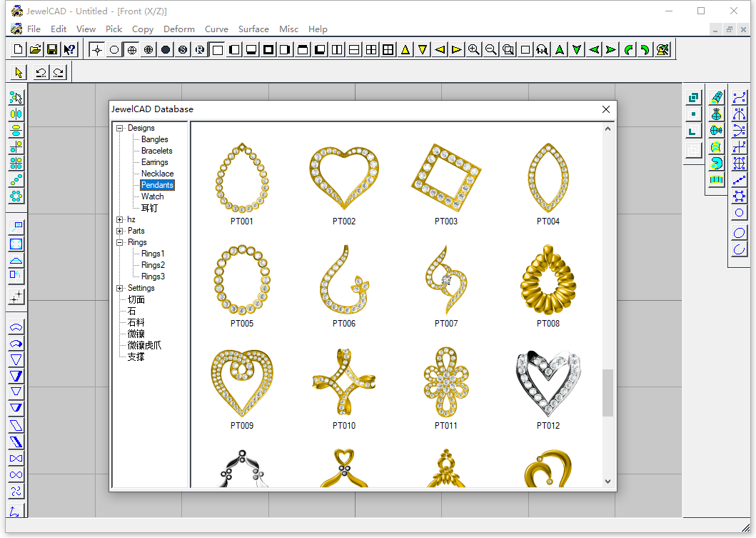Collapse the Designs tree node
Viewport: 756px width, 538px height.
119,129
